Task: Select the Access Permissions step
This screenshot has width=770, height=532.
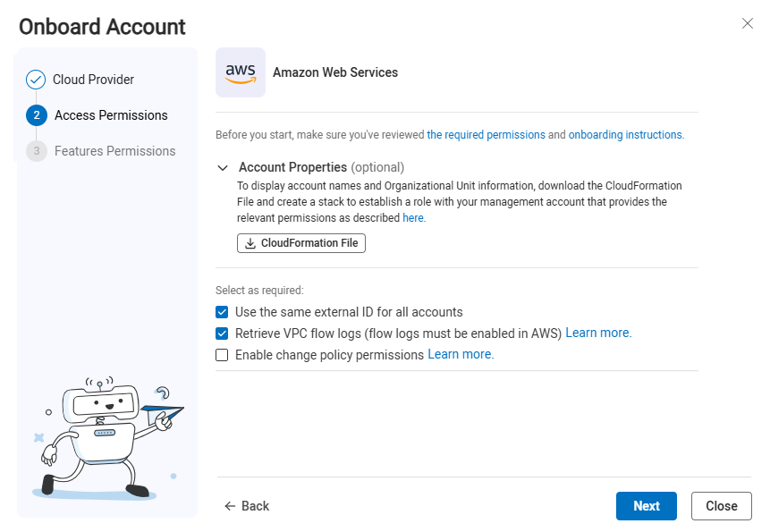Action: (x=111, y=115)
